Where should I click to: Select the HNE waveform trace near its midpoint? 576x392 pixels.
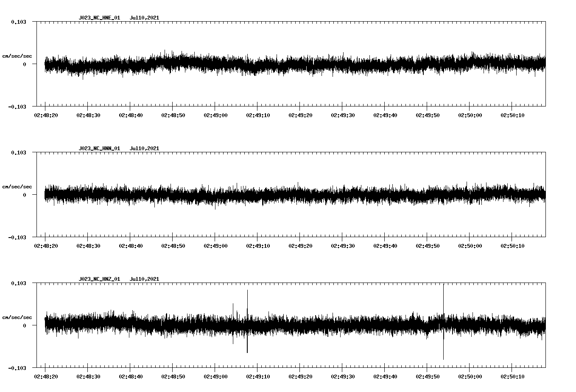coord(293,64)
